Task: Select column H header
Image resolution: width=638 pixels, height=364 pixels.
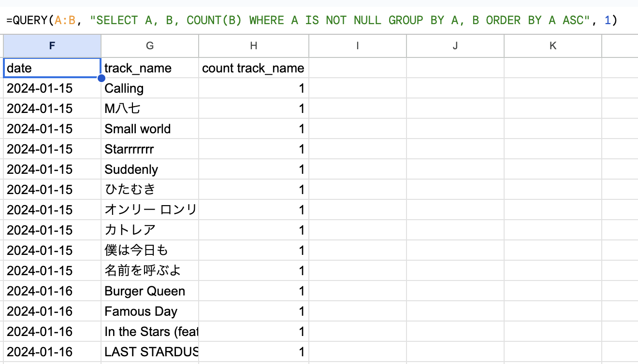Action: tap(254, 46)
